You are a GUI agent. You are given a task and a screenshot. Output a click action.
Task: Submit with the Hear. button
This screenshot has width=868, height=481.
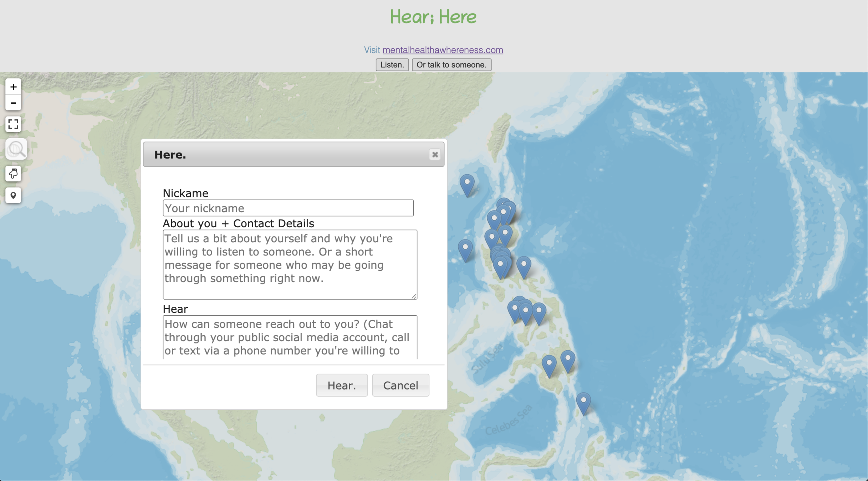point(341,385)
